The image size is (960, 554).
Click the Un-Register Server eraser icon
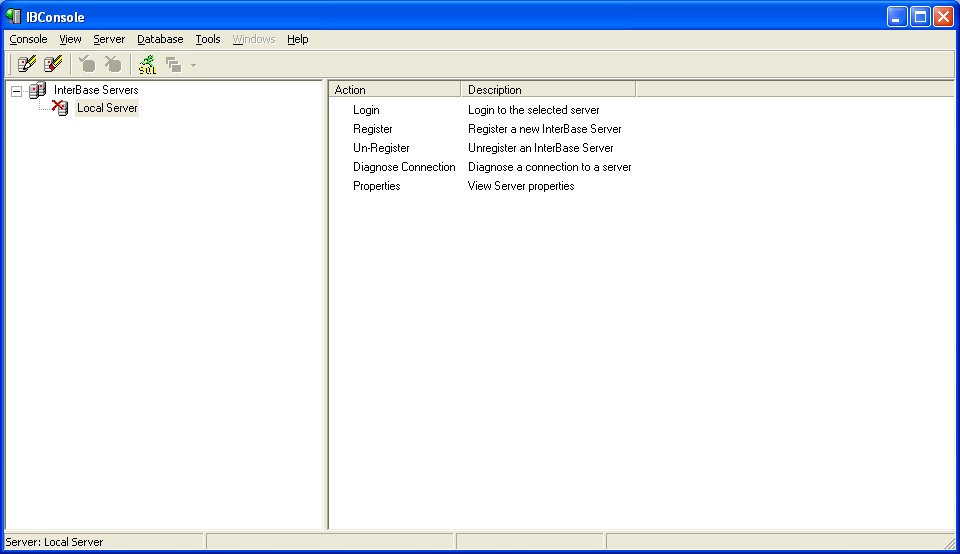[53, 64]
